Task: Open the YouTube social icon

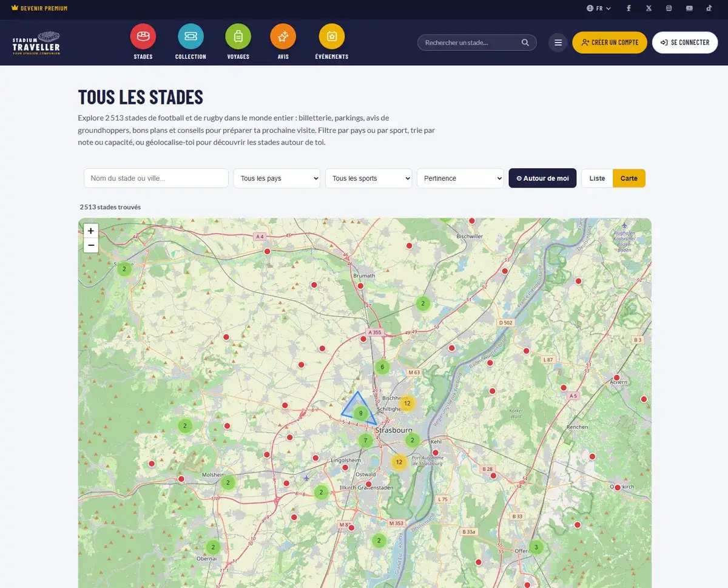Action: (x=689, y=8)
